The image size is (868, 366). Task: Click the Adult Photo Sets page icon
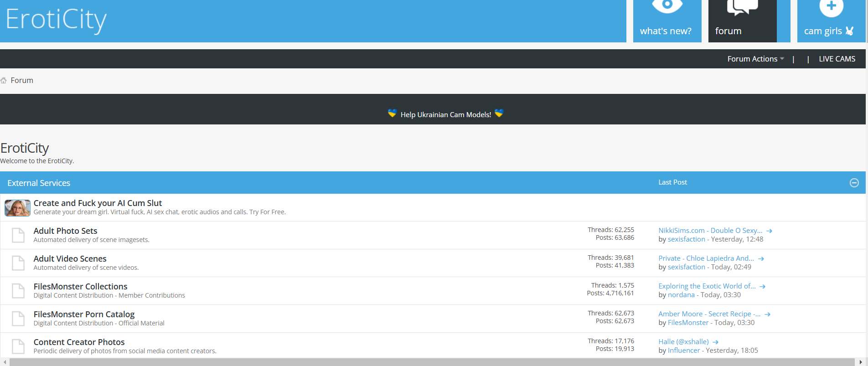pos(18,235)
